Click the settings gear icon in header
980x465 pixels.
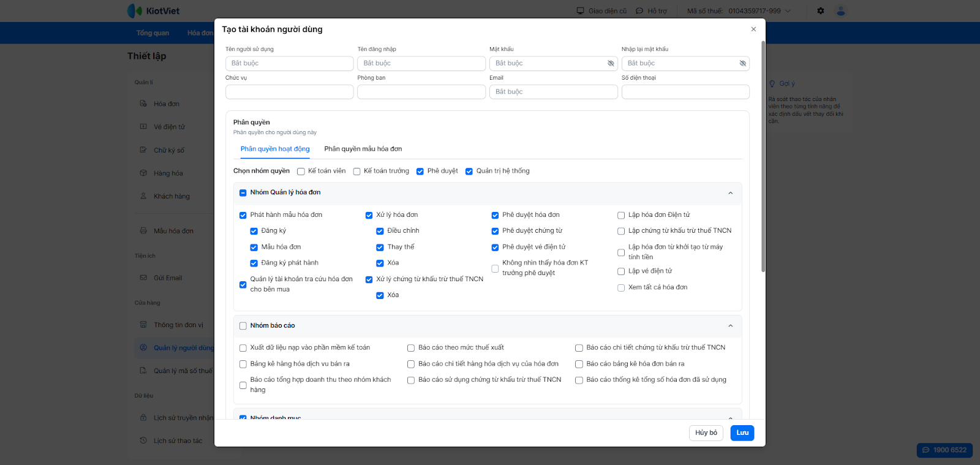pyautogui.click(x=821, y=11)
